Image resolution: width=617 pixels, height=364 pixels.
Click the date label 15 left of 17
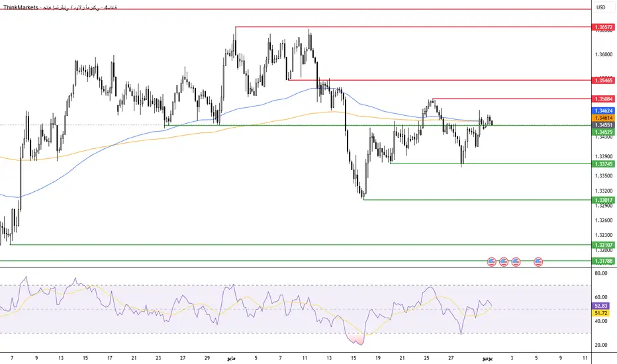click(x=85, y=358)
